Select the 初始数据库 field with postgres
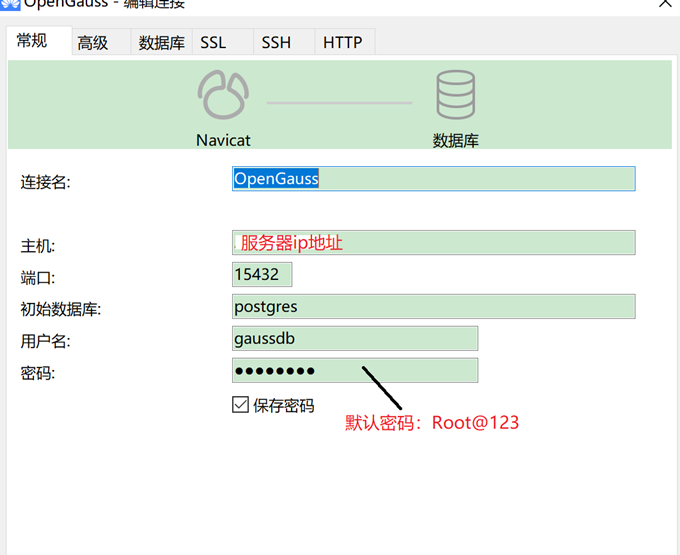 pos(433,307)
